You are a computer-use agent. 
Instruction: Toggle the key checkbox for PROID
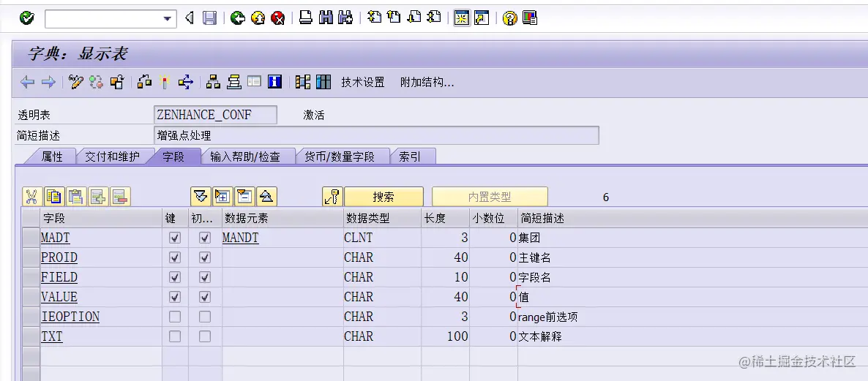175,257
